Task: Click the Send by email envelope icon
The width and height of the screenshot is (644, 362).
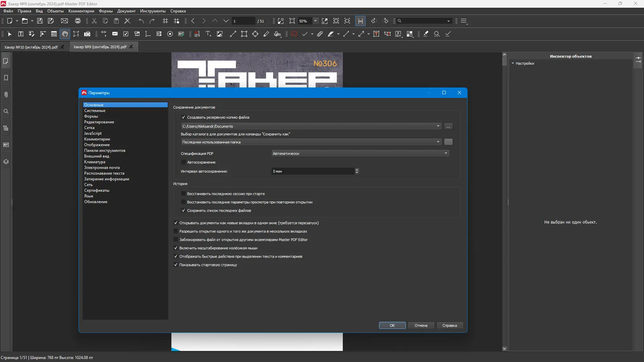Action: (64, 21)
